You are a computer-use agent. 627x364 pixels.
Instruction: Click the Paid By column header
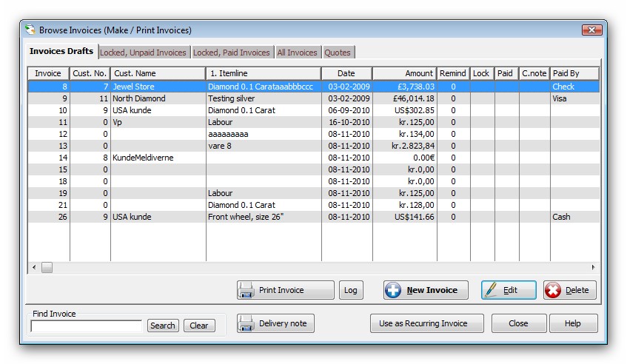(574, 73)
